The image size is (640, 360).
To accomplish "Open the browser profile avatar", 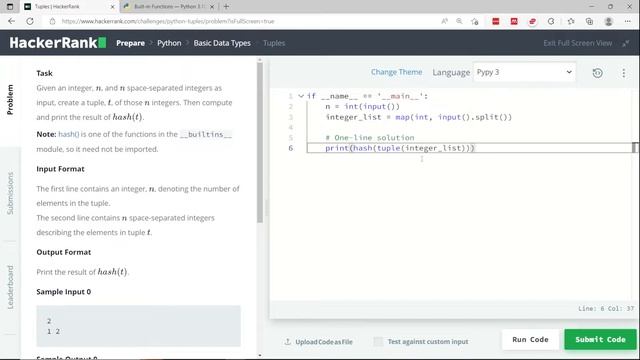I will (x=608, y=21).
